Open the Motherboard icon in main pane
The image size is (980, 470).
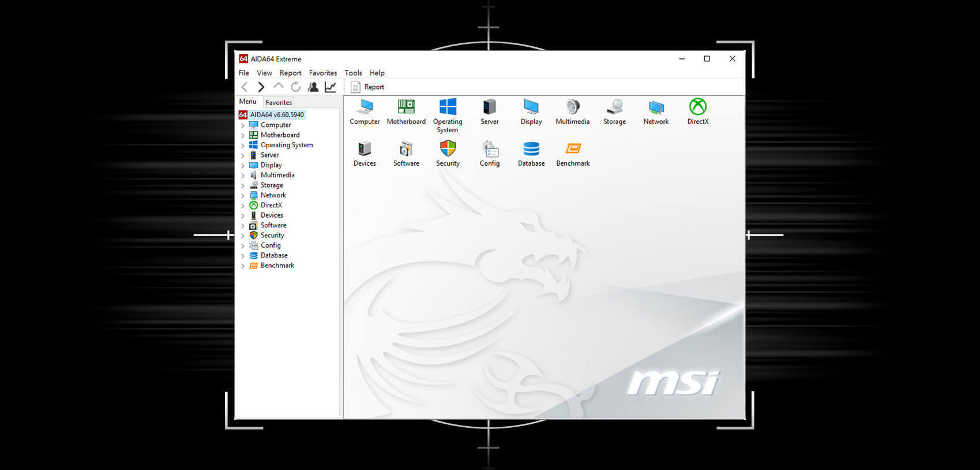click(x=406, y=107)
